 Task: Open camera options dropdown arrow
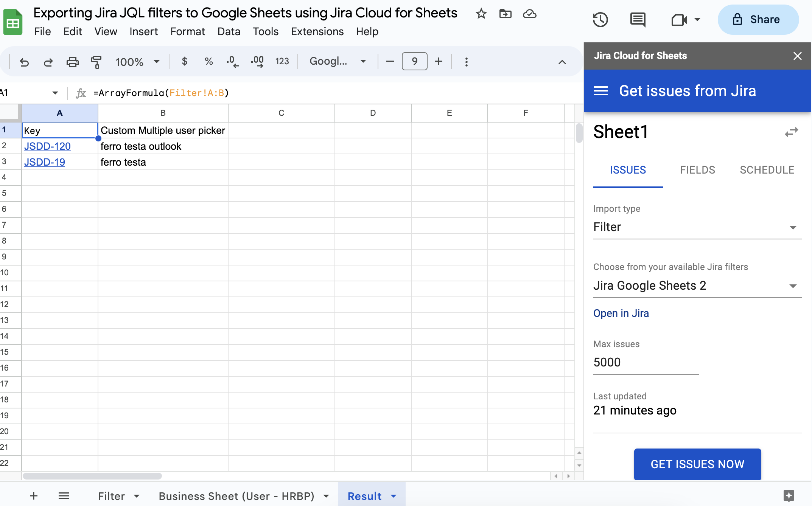(697, 20)
